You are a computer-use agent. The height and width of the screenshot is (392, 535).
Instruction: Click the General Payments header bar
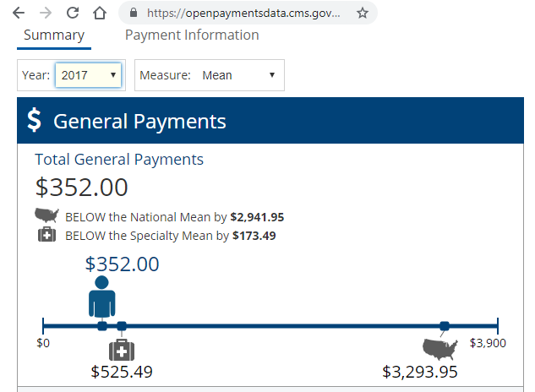[x=270, y=121]
